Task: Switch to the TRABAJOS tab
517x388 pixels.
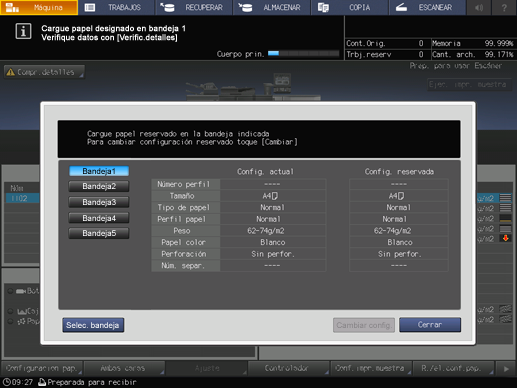Action: [x=116, y=7]
